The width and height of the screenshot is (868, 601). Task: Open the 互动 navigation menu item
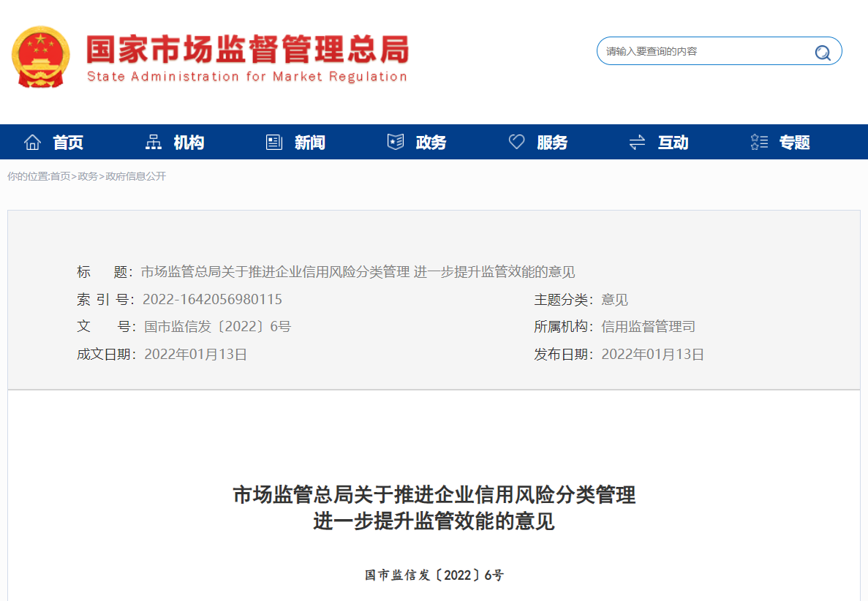pyautogui.click(x=673, y=143)
